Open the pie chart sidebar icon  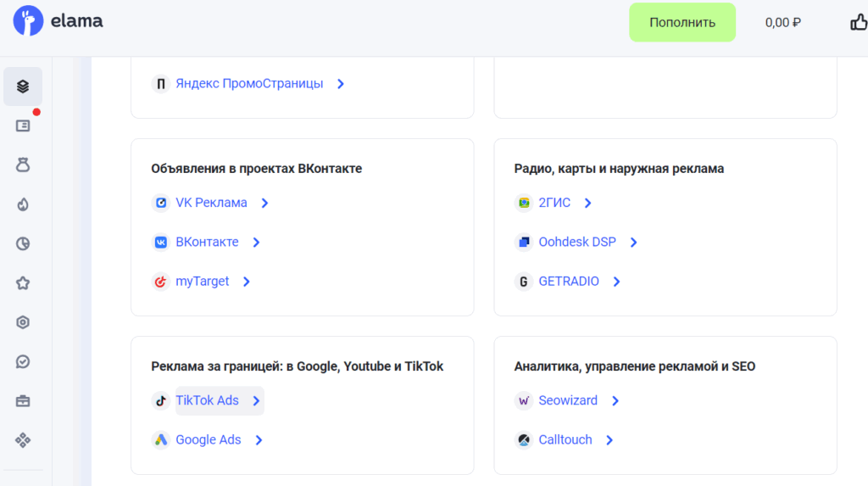point(23,243)
